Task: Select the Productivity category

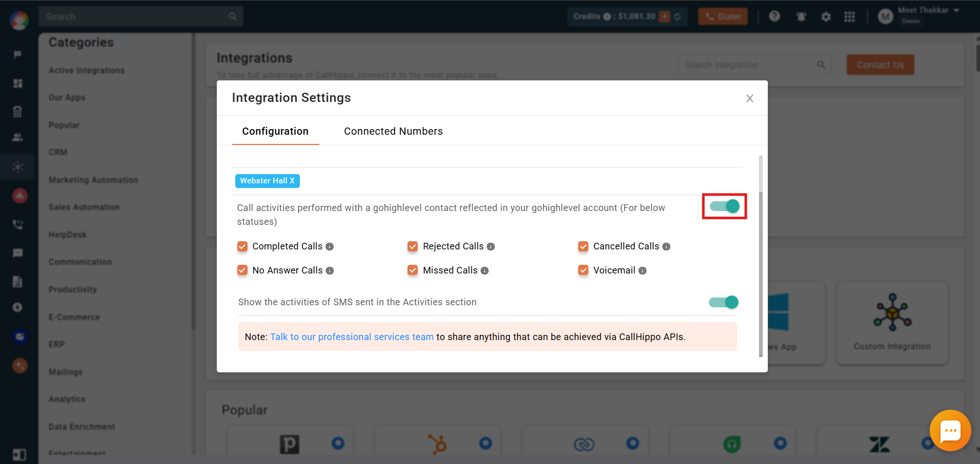Action: point(73,289)
